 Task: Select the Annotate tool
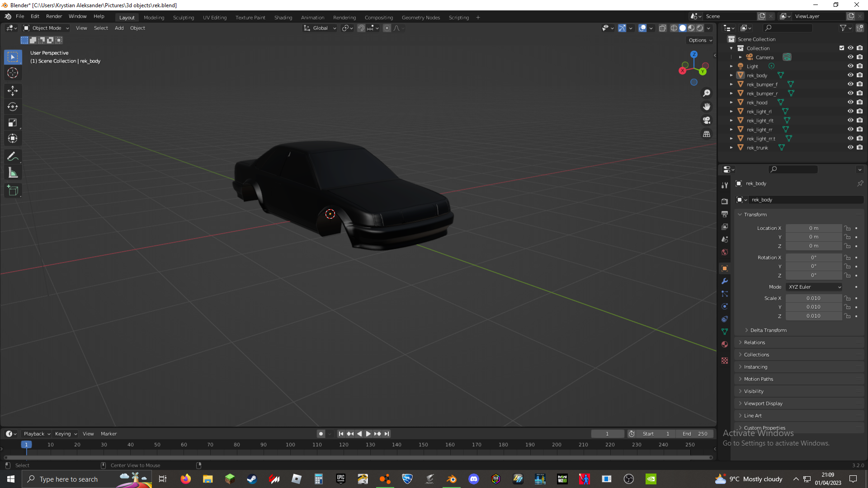click(13, 156)
